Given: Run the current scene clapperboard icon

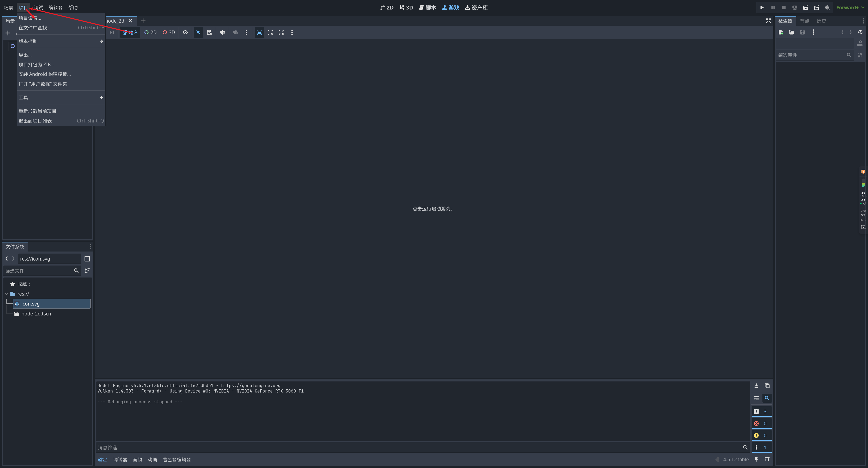Looking at the screenshot, I should [x=805, y=7].
